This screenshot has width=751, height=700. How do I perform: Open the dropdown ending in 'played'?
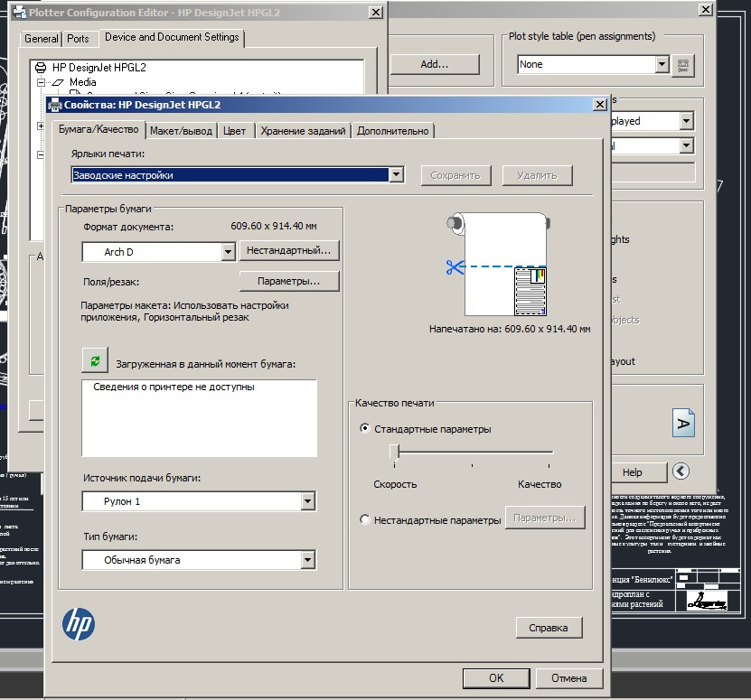pyautogui.click(x=686, y=121)
